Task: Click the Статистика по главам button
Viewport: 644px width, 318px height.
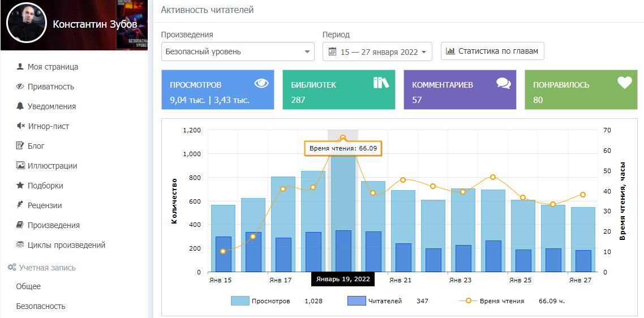Action: (x=492, y=51)
